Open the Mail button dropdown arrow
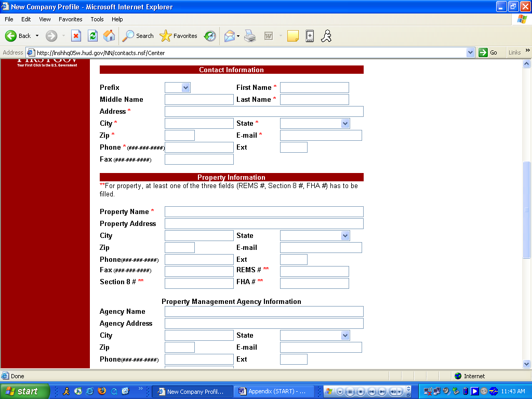Image resolution: width=532 pixels, height=399 pixels. pyautogui.click(x=238, y=36)
